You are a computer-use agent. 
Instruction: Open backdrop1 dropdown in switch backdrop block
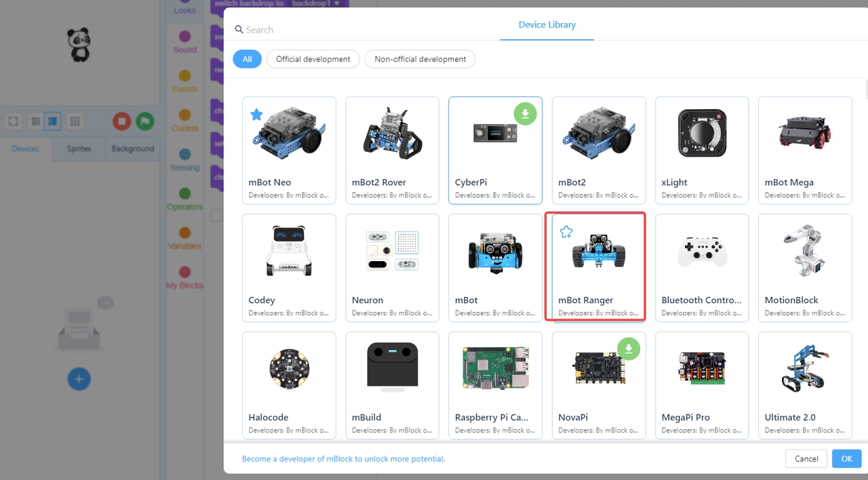coord(315,3)
